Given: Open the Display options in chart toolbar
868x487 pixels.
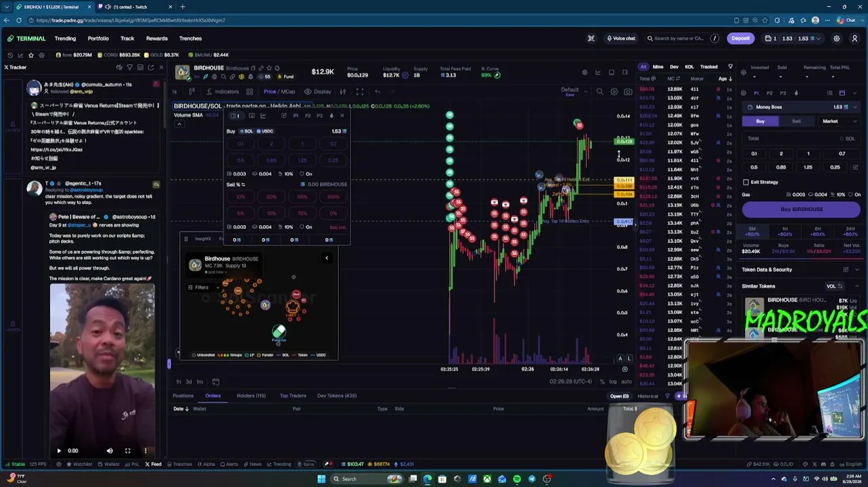Looking at the screenshot, I should tap(318, 92).
